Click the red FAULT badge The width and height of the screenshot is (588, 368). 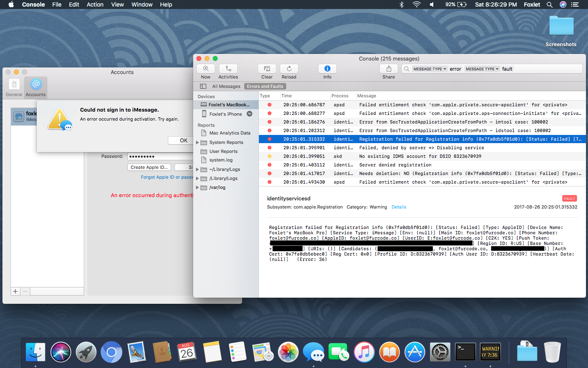[x=569, y=198]
